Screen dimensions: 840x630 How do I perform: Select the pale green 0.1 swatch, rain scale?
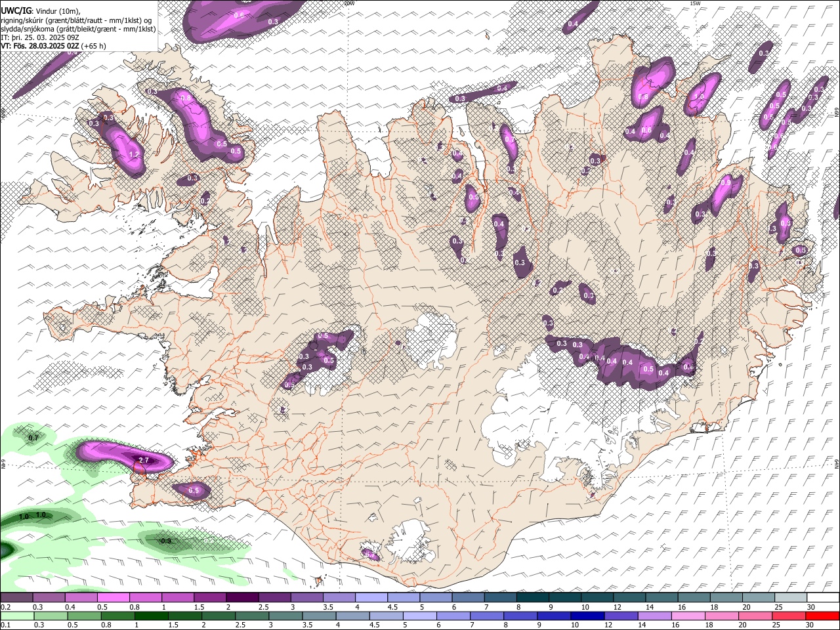(18, 616)
